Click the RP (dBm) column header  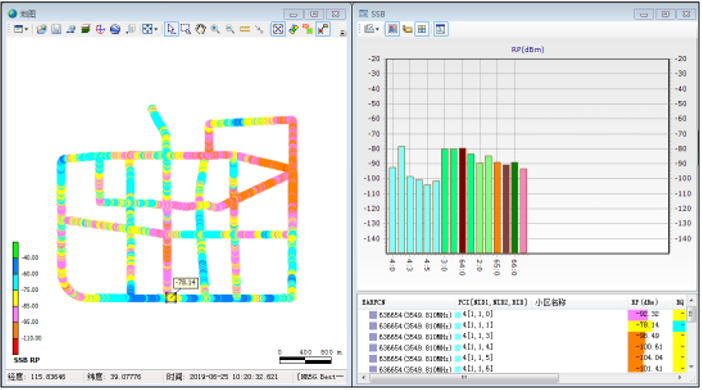[644, 302]
